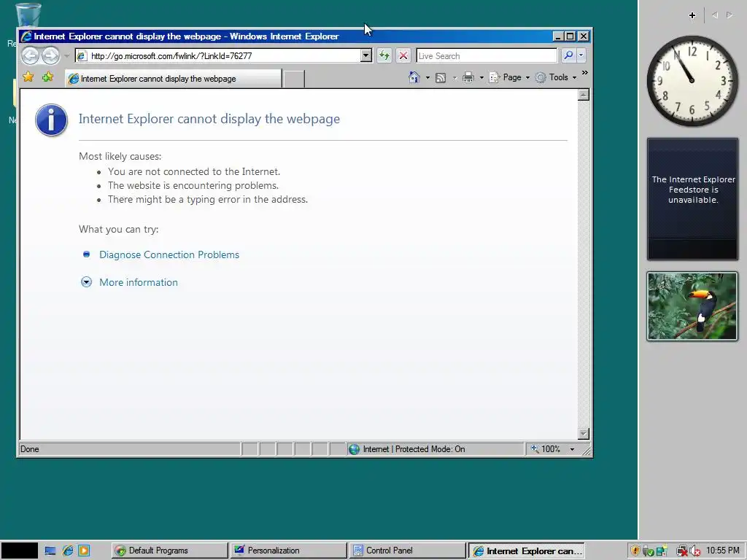Click 'Done' in the status bar
This screenshot has width=747, height=560.
29,449
